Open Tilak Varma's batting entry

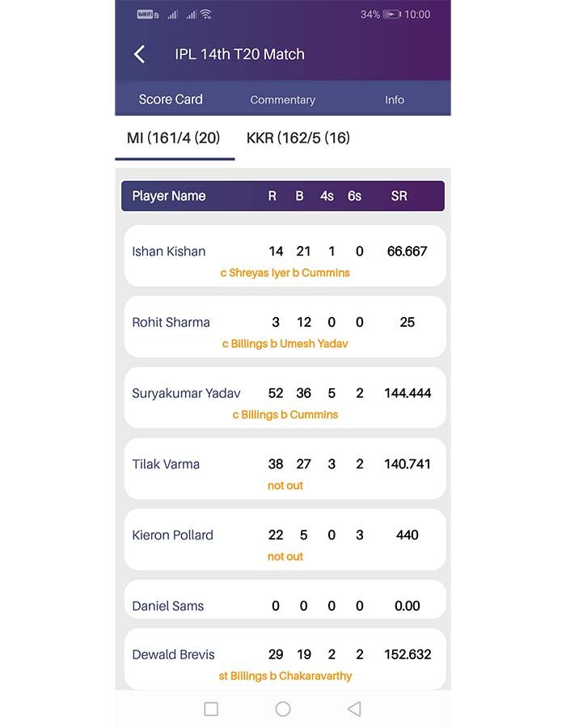[x=285, y=469]
